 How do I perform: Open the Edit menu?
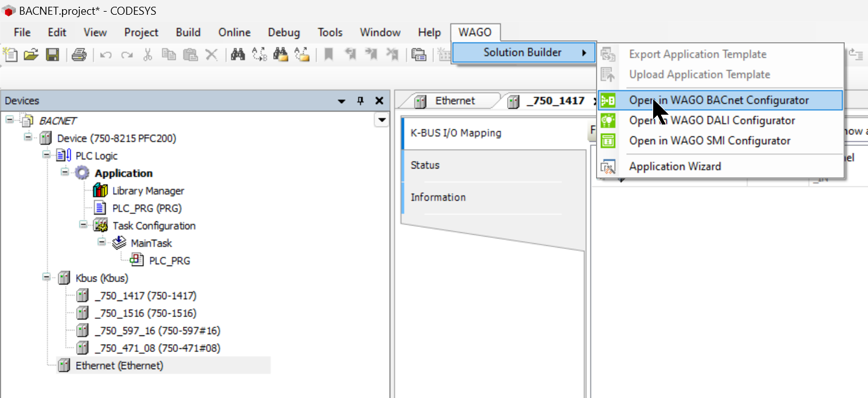point(57,33)
